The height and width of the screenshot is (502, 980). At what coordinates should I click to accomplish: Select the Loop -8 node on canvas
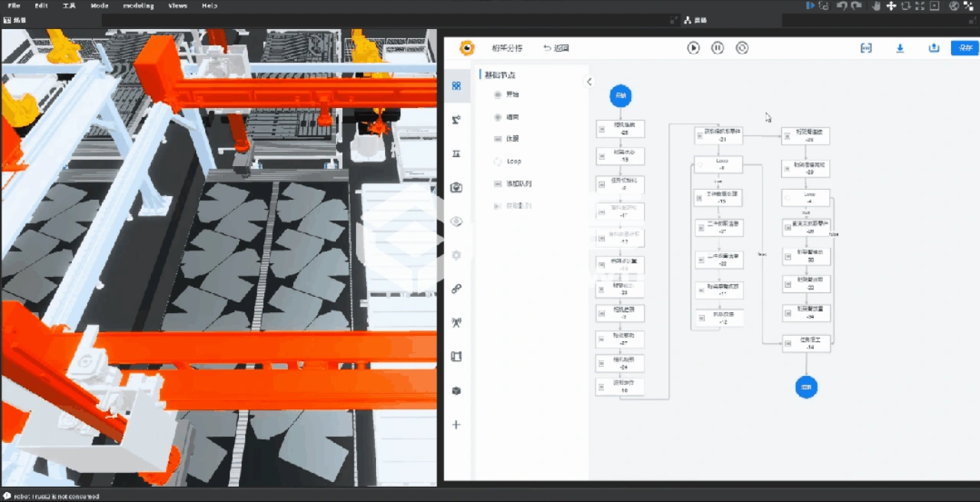point(719,165)
